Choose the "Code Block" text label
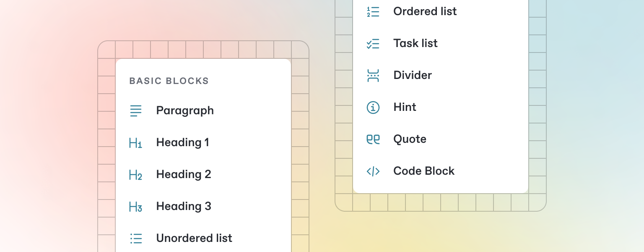Image resolution: width=644 pixels, height=252 pixels. [424, 171]
